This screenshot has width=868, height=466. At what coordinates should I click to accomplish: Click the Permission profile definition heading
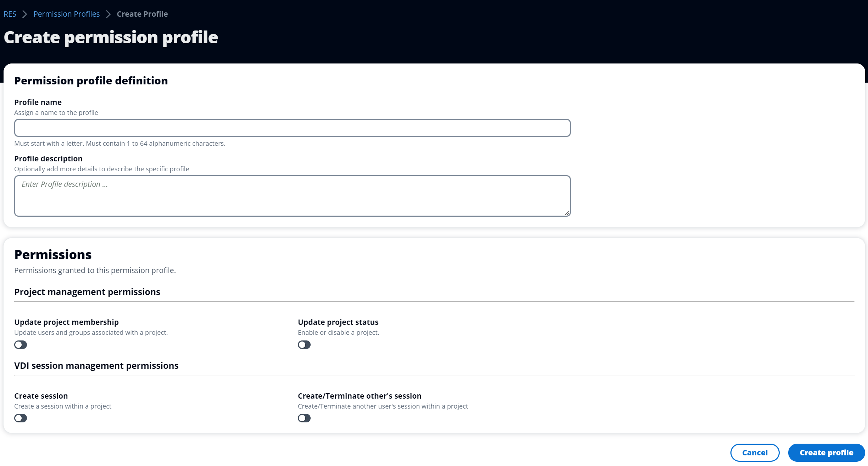(91, 81)
